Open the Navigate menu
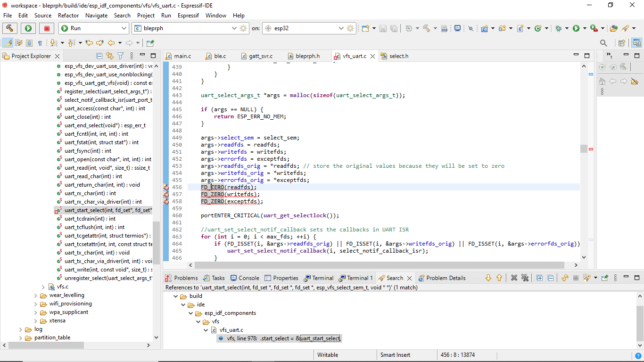644x362 pixels. [96, 15]
